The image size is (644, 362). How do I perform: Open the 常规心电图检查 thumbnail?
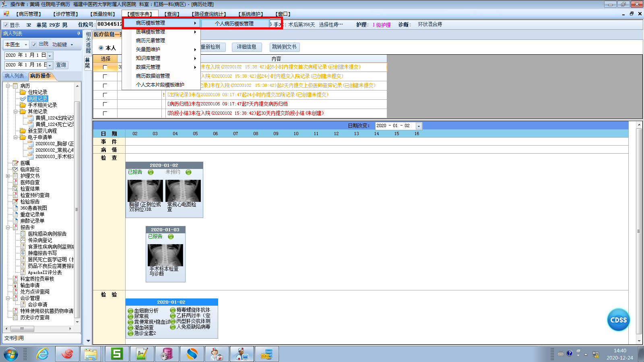point(183,191)
